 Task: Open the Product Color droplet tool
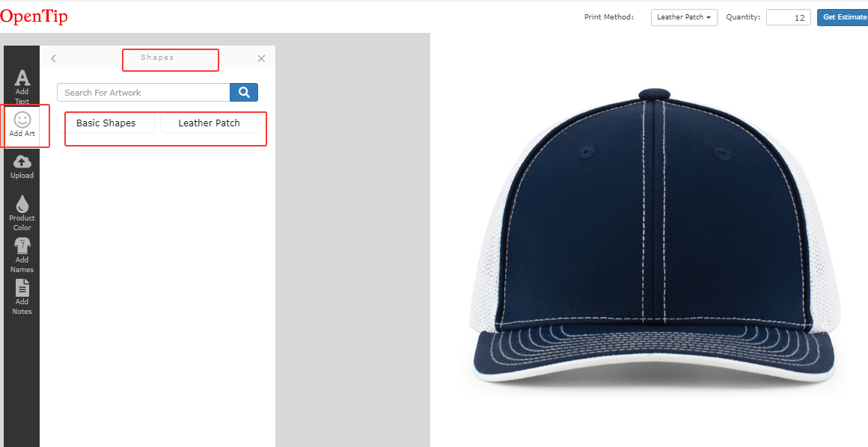coord(22,213)
